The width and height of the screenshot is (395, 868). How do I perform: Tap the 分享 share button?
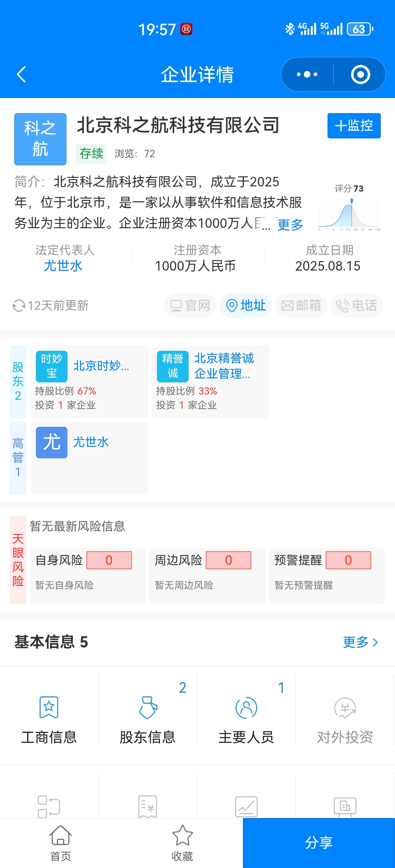(319, 843)
